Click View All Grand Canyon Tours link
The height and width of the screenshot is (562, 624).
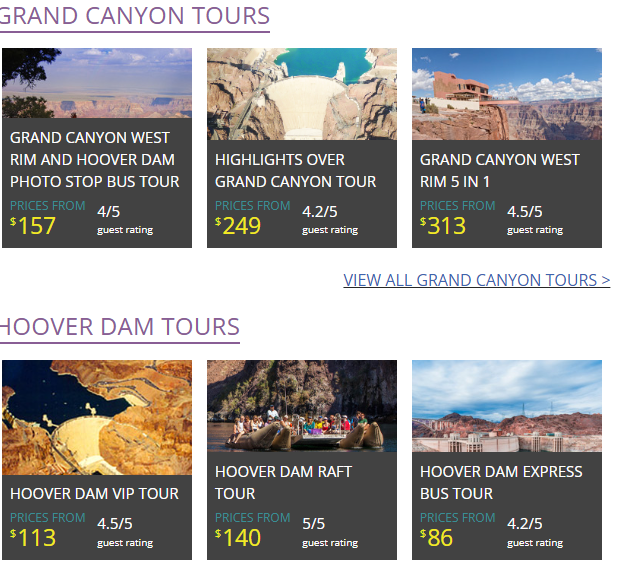(x=476, y=280)
